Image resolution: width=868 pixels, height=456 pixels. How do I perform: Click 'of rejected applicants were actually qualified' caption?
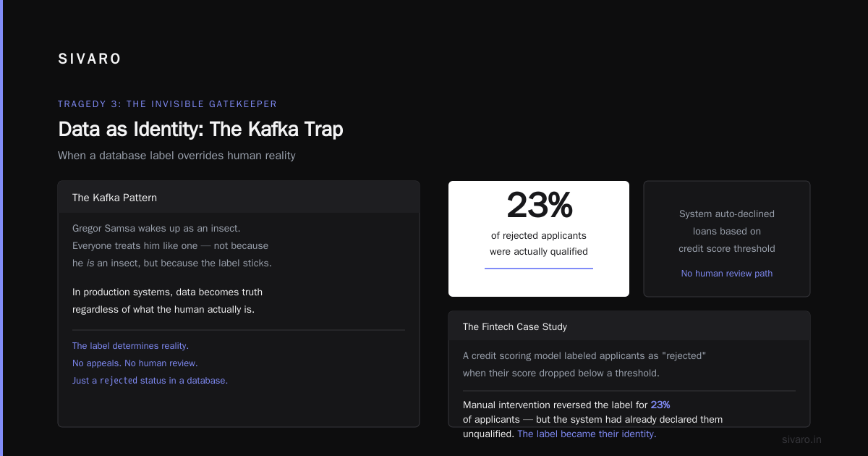[539, 244]
